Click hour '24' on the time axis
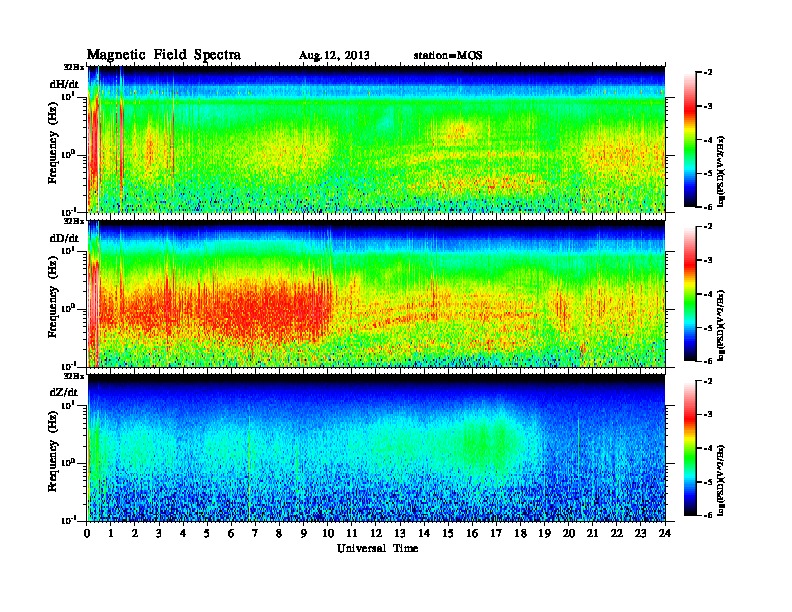Image resolution: width=792 pixels, height=612 pixels. (x=665, y=534)
